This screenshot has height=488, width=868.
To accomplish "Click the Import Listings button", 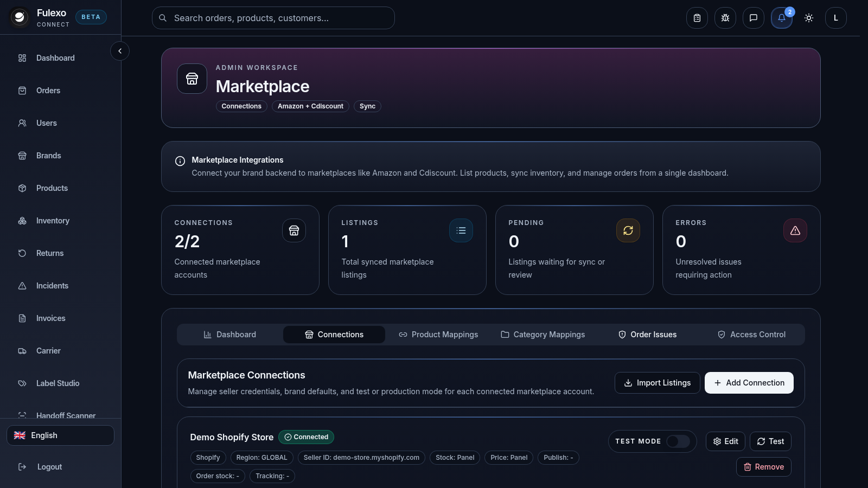I will pos(658,383).
